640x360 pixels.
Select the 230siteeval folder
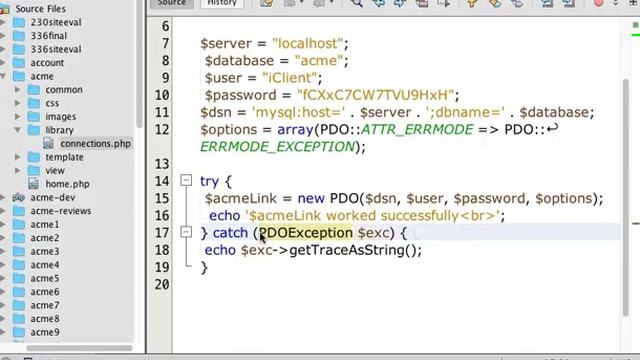(56, 22)
